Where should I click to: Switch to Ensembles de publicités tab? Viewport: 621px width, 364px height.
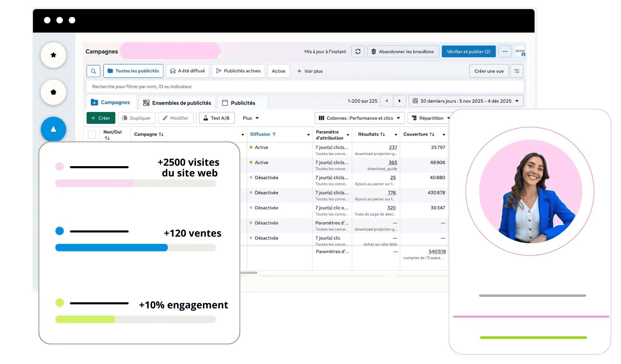pyautogui.click(x=177, y=103)
